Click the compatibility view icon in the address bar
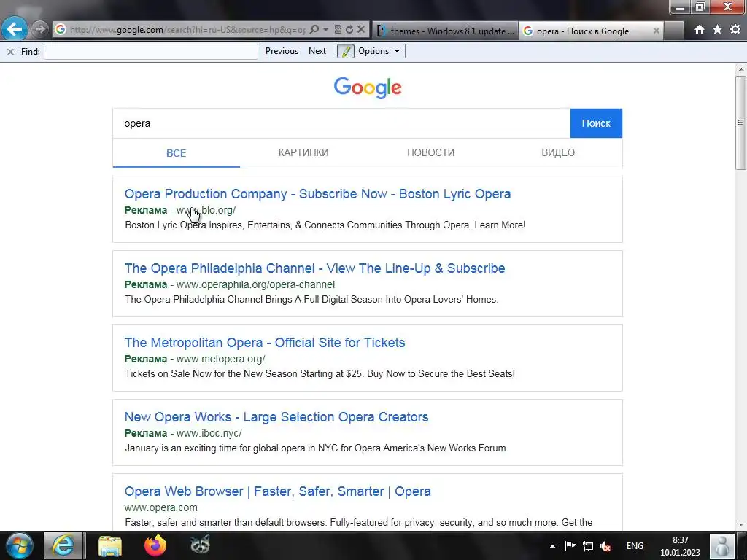 pyautogui.click(x=338, y=29)
